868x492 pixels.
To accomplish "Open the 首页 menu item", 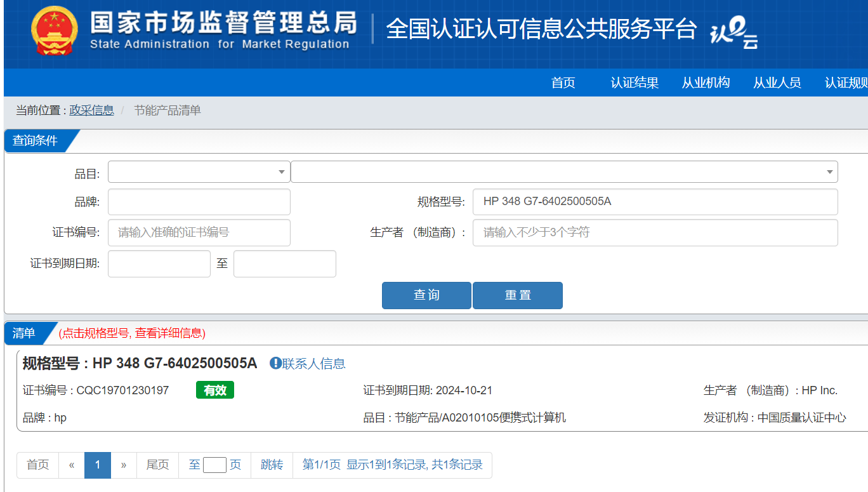I will coord(563,83).
